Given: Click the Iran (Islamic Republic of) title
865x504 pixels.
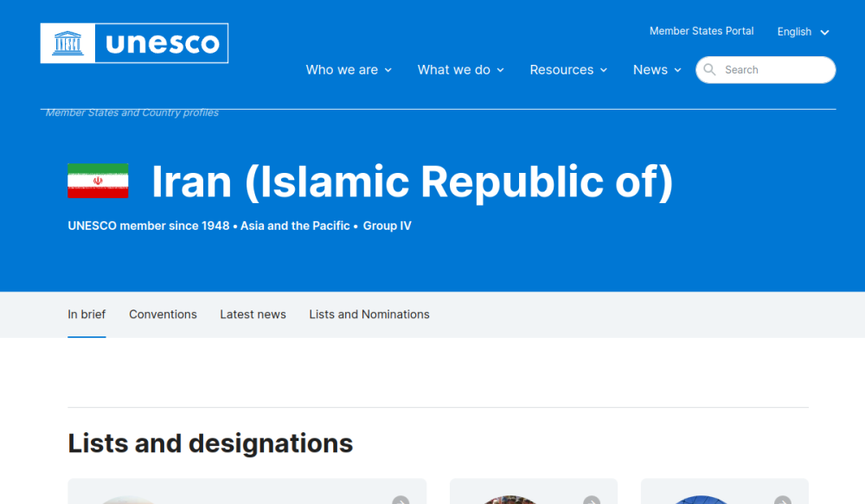Looking at the screenshot, I should (x=412, y=182).
